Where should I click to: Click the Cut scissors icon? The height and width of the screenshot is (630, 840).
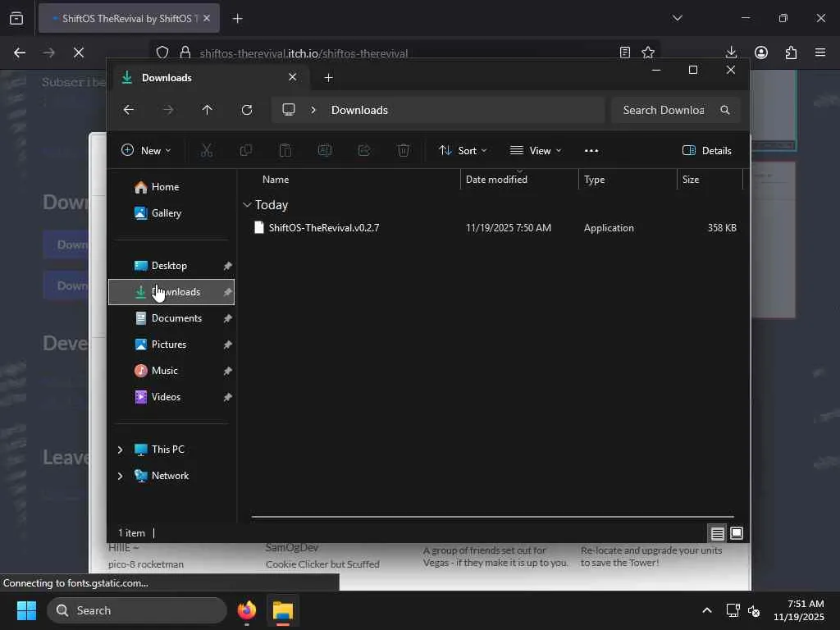click(x=207, y=151)
